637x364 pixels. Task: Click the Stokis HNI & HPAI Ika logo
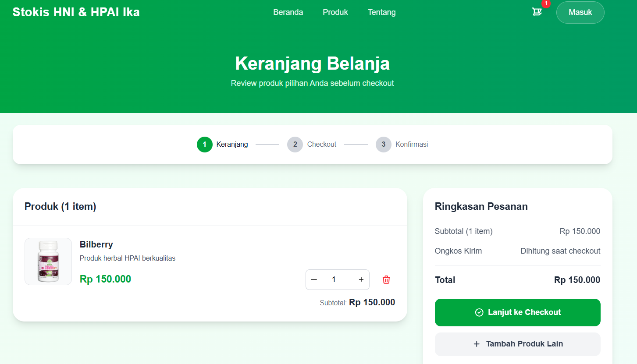click(x=76, y=12)
